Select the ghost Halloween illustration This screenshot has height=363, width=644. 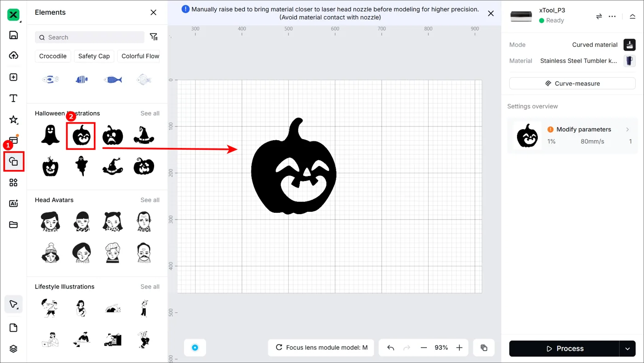(50, 135)
